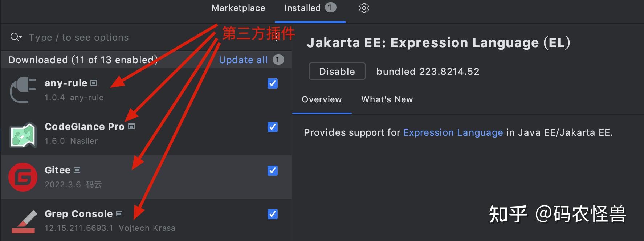Click the Update all link
Viewport: 644px width, 241px height.
(x=243, y=60)
